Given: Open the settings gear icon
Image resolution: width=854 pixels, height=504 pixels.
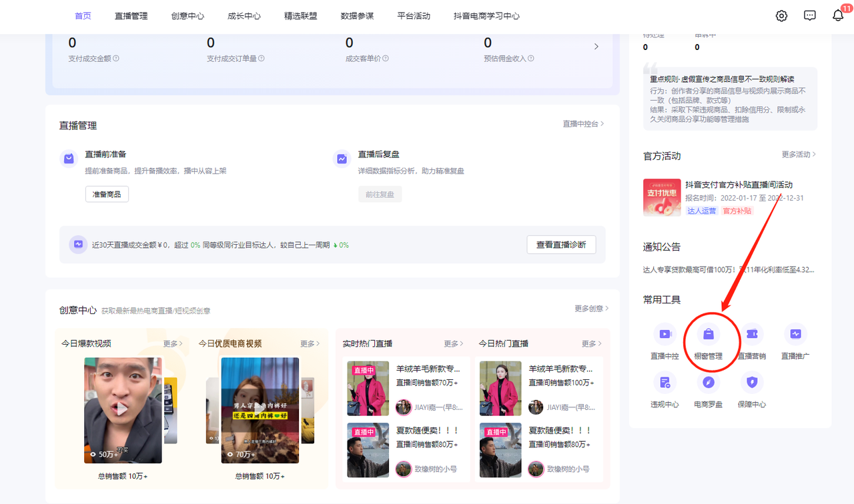Looking at the screenshot, I should point(781,16).
